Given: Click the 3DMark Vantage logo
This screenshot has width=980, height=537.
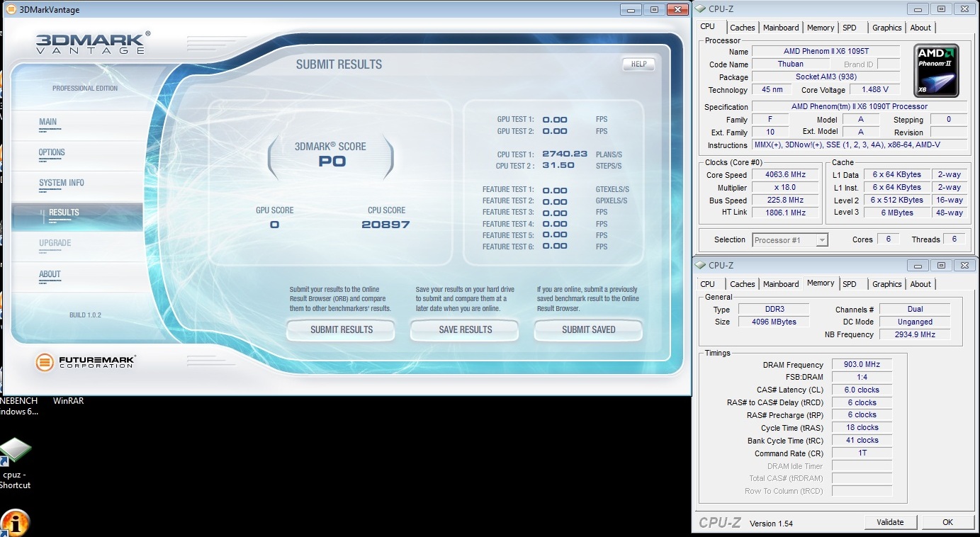Looking at the screenshot, I should (x=93, y=43).
